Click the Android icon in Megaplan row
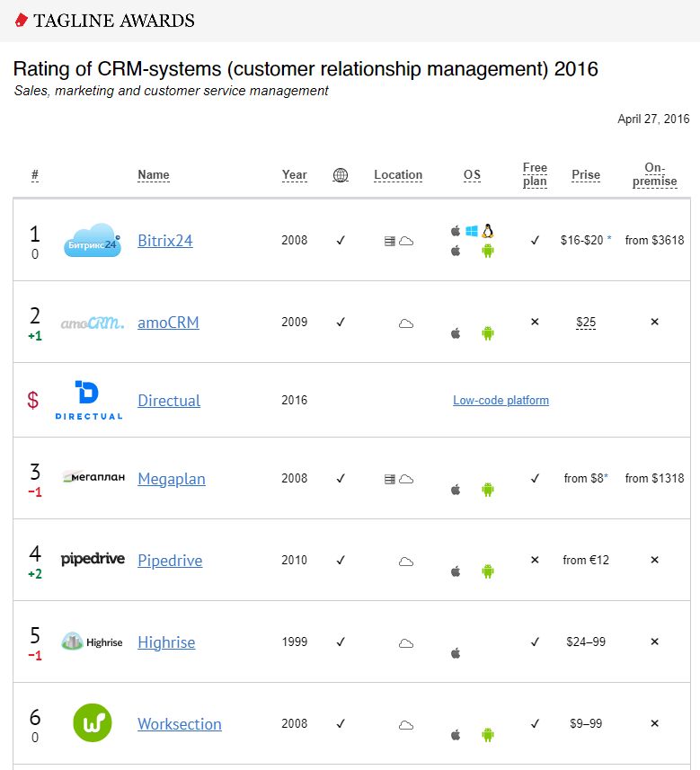700x770 pixels. coord(488,489)
